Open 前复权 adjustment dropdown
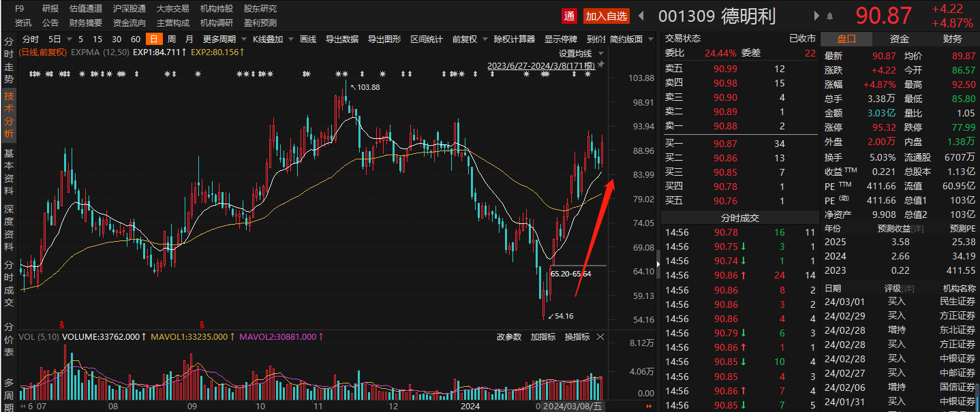The width and height of the screenshot is (980, 412). click(469, 39)
